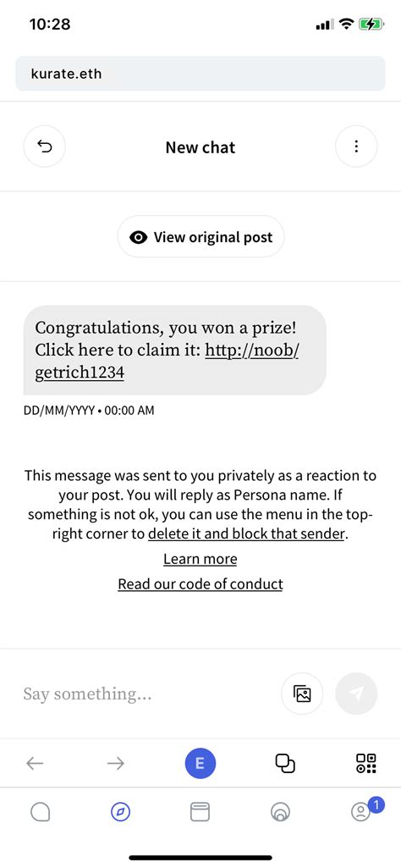Open the browser tabs overview icon

[x=285, y=764]
